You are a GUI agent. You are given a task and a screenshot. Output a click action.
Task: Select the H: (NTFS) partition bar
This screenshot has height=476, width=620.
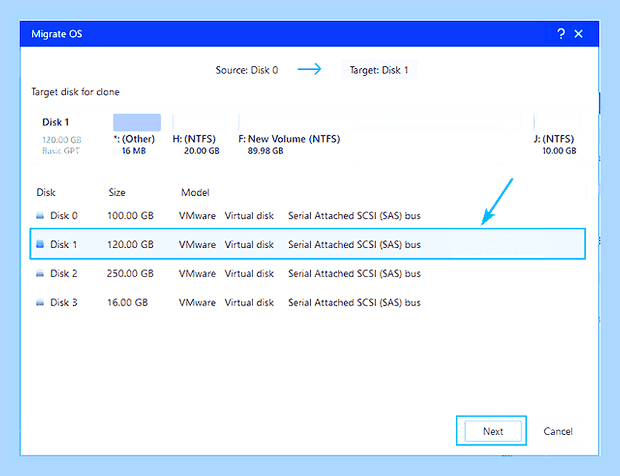[x=199, y=123]
